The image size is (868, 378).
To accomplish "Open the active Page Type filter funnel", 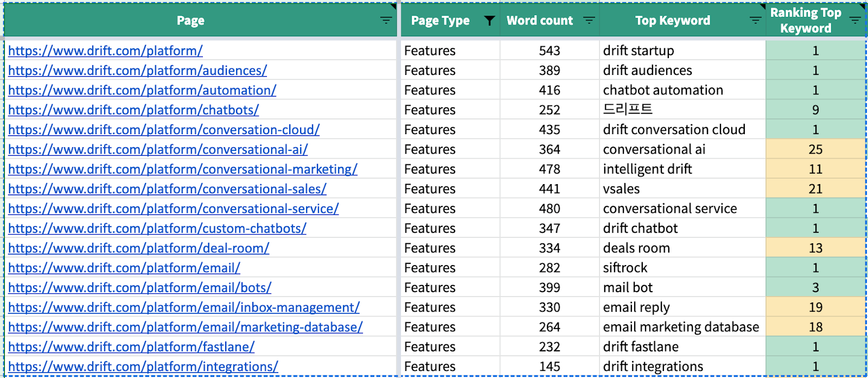I will (489, 21).
